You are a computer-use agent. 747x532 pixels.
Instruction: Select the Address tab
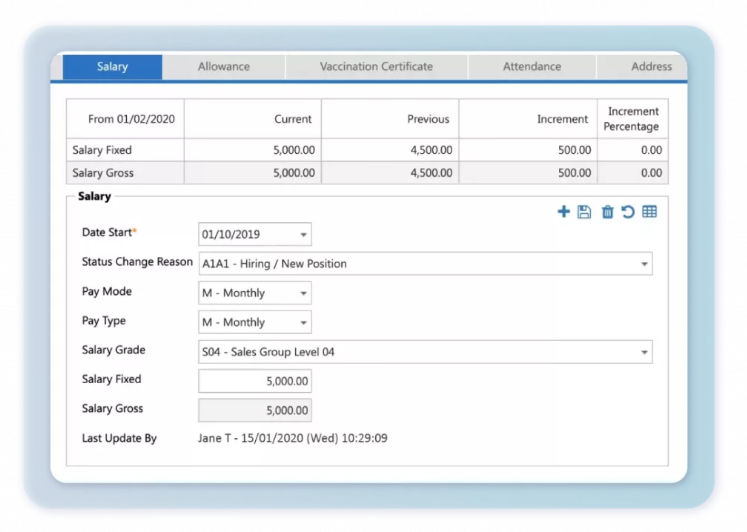tap(651, 67)
